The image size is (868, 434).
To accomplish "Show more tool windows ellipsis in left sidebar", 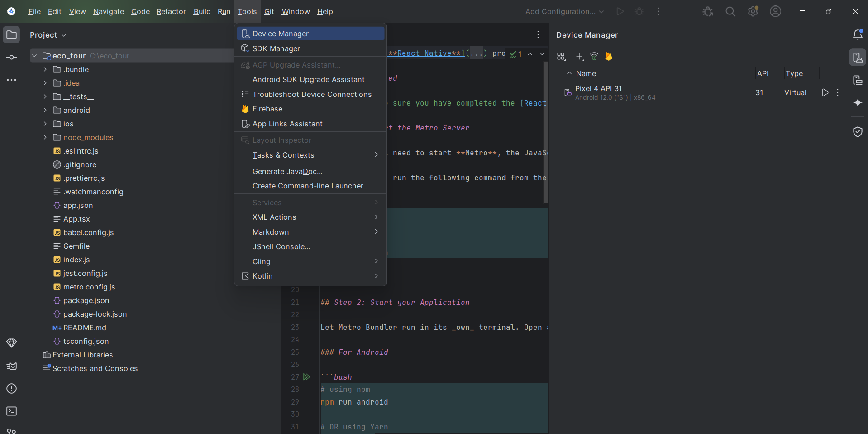I will click(x=12, y=80).
